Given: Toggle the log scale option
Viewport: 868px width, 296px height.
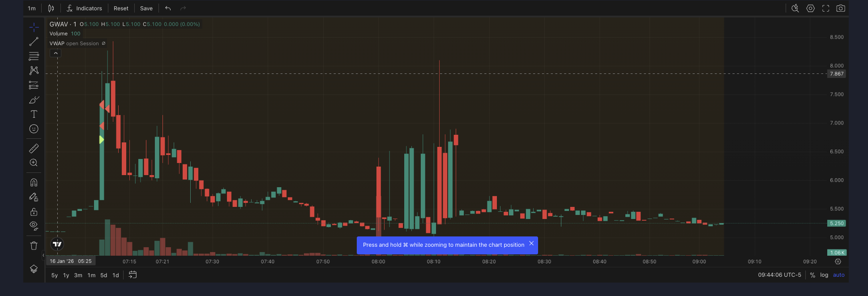Looking at the screenshot, I should point(824,275).
